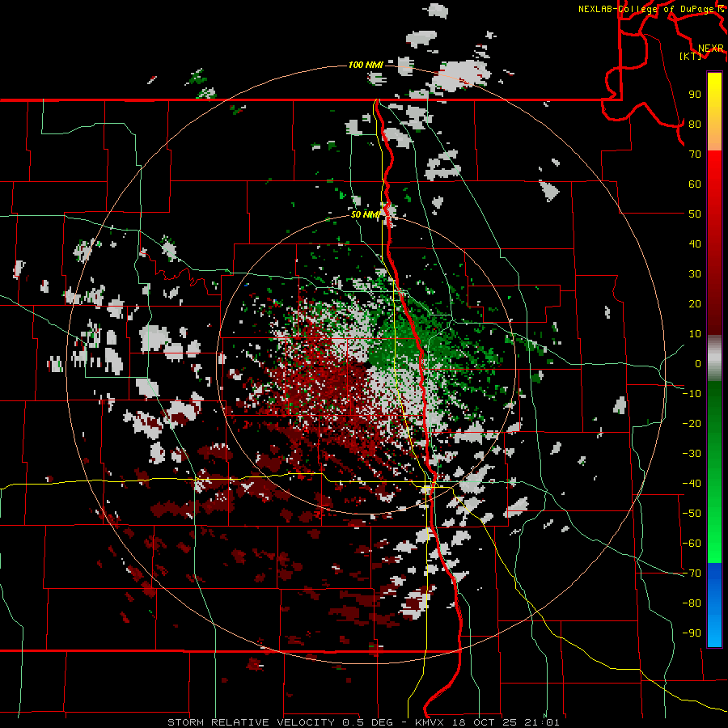The image size is (728, 728).
Task: Click the Storm Relative Velocity caption text
Action: [363, 722]
